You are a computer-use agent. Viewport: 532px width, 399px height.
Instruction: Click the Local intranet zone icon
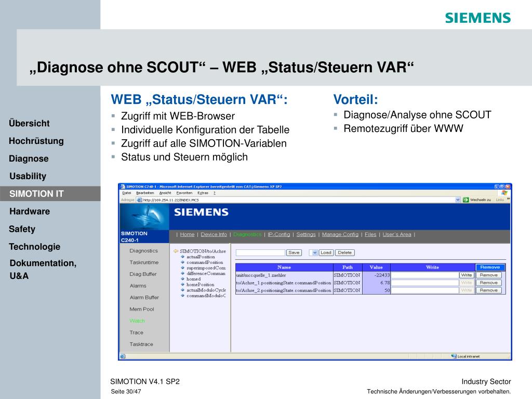coord(454,356)
